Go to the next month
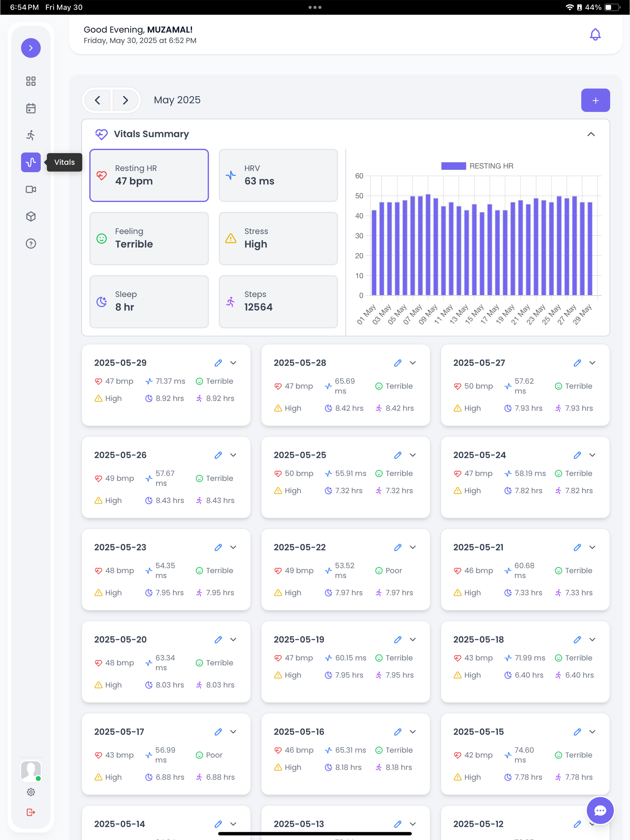 [125, 100]
